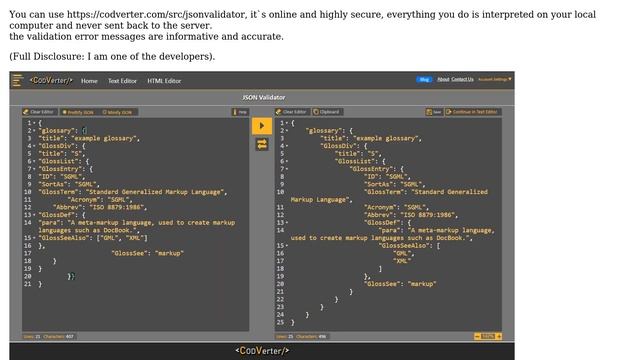640x360 pixels.
Task: Expand the Account Settings dropdown
Action: click(495, 79)
